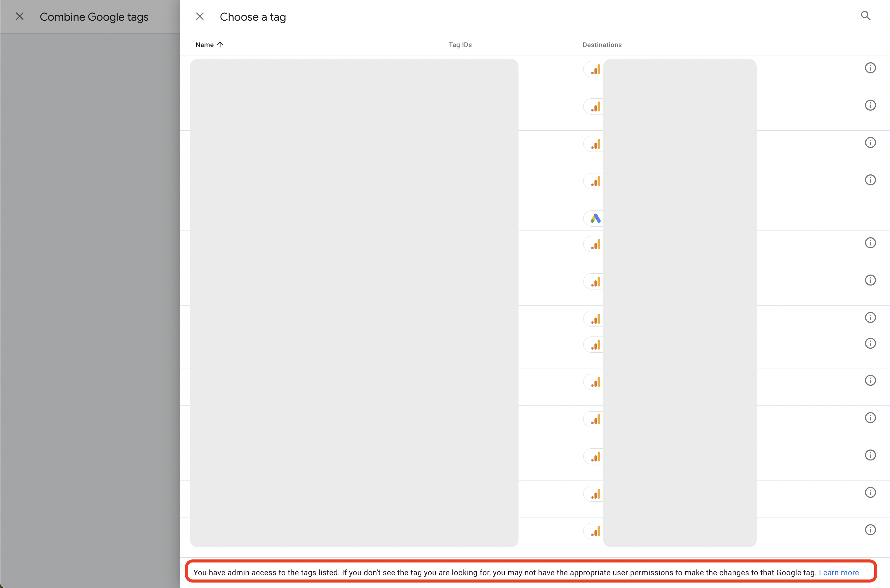Click the info icon in the first row

click(870, 68)
